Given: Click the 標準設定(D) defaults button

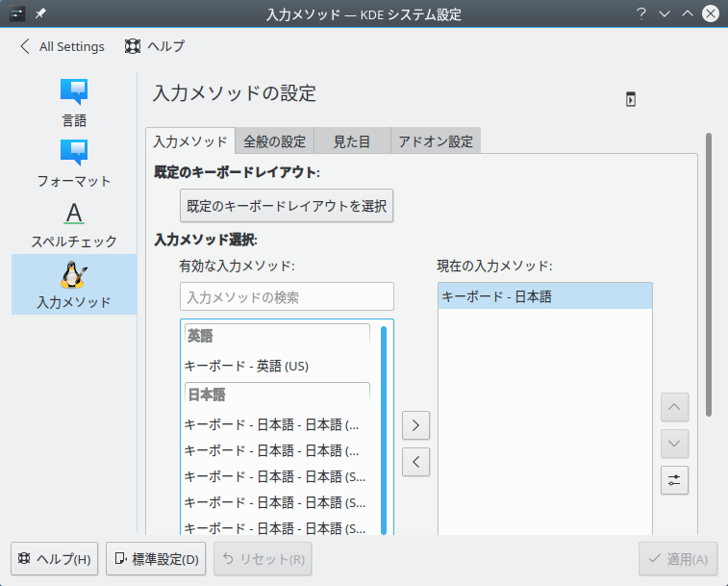Looking at the screenshot, I should (156, 559).
